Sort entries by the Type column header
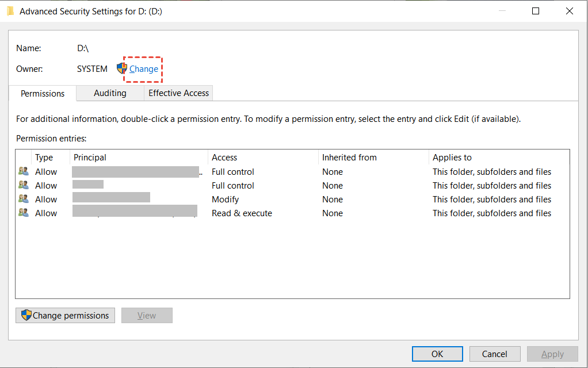 point(44,158)
